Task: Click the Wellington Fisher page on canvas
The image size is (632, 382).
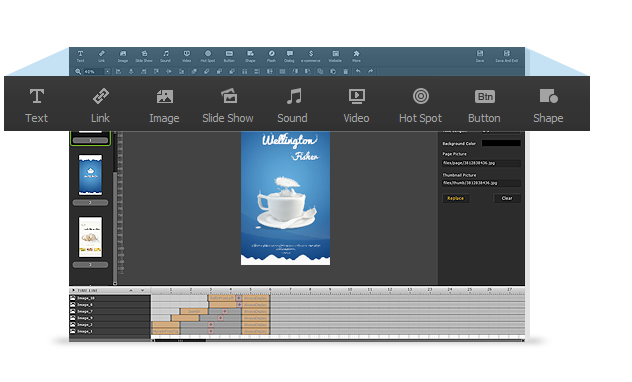Action: (285, 198)
